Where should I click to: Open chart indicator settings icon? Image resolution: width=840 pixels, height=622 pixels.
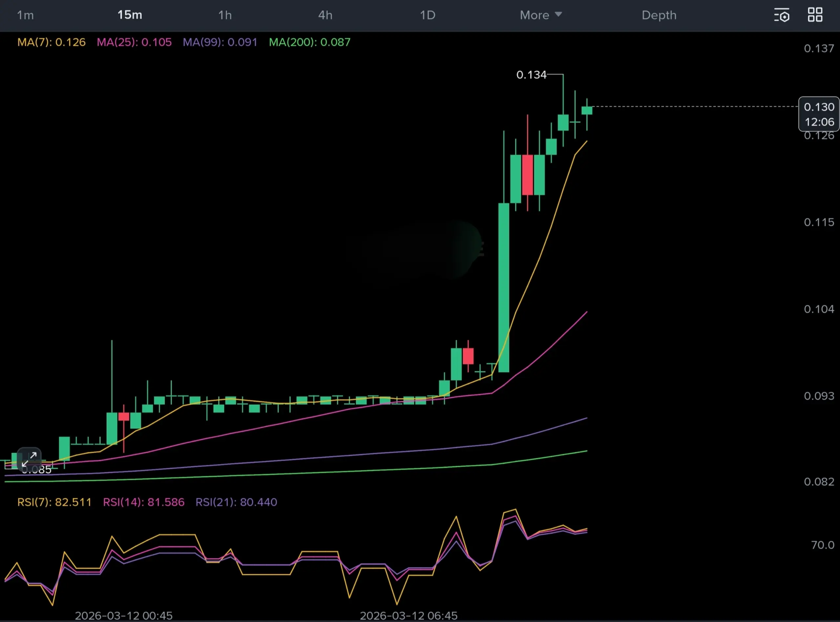(x=782, y=15)
